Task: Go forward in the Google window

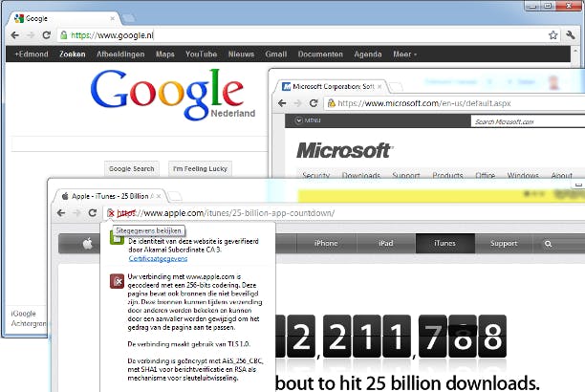Action: click(31, 35)
